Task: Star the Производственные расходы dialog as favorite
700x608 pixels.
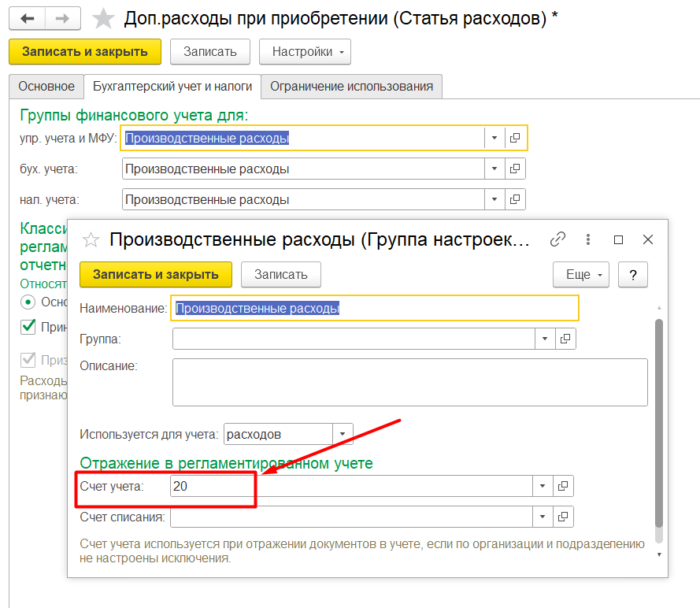Action: tap(91, 239)
